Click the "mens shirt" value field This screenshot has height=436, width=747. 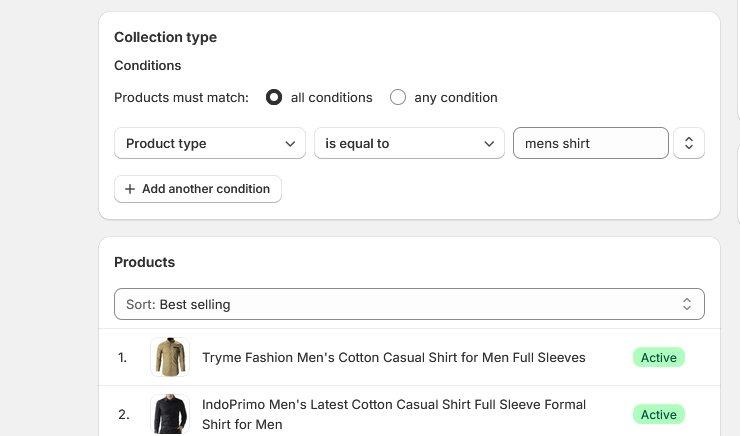click(590, 143)
